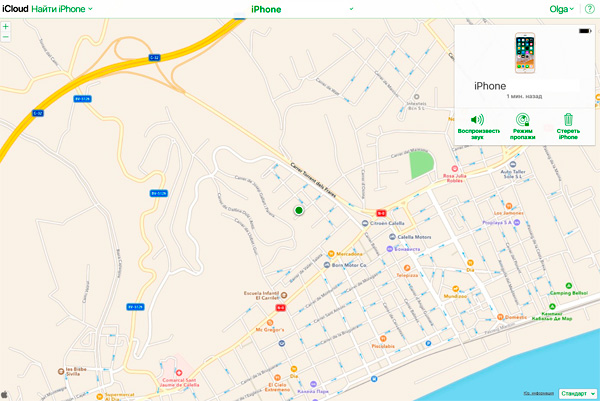This screenshot has width=600, height=401.
Task: Zoom in the map with plus
Action: tap(6, 26)
